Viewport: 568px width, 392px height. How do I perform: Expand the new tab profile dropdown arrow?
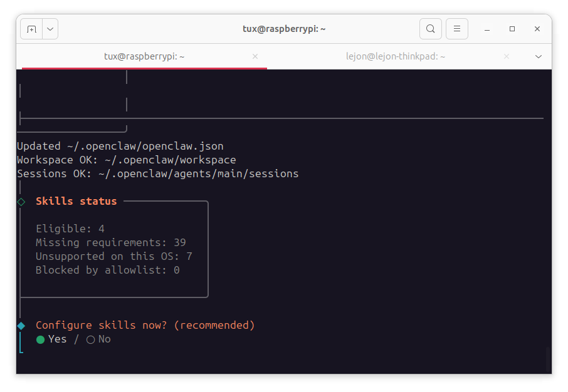pos(50,29)
